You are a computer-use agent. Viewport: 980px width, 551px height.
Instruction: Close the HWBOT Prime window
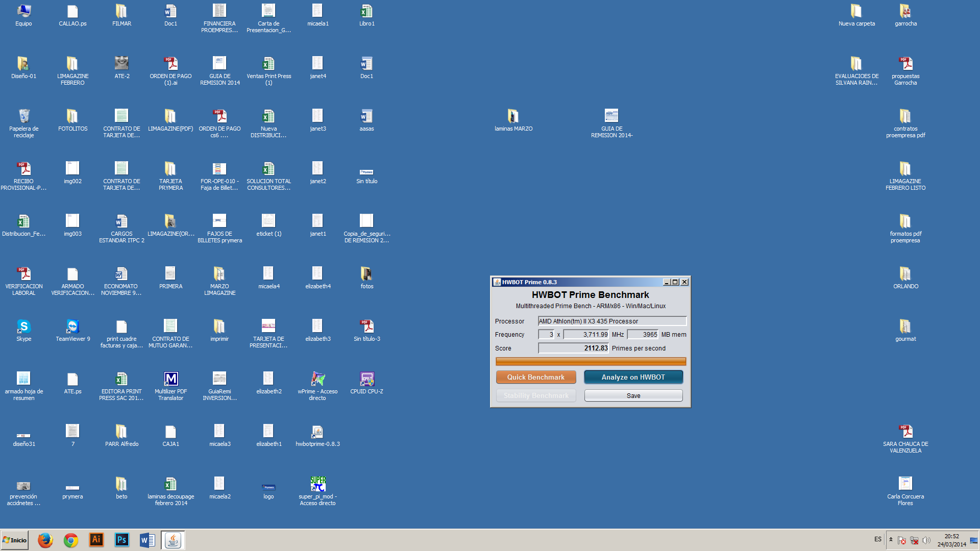[684, 282]
